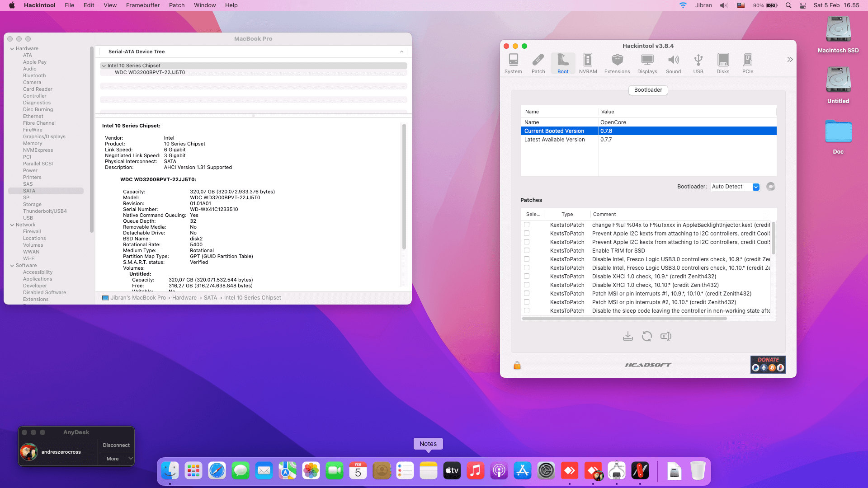This screenshot has height=488, width=868.
Task: Open the View menu
Action: tap(110, 5)
